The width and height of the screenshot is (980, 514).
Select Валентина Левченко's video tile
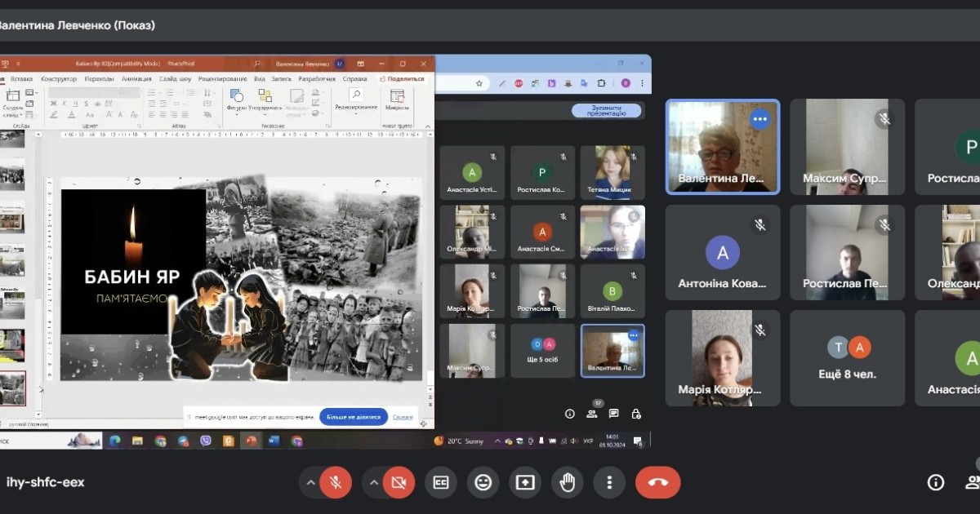(723, 146)
